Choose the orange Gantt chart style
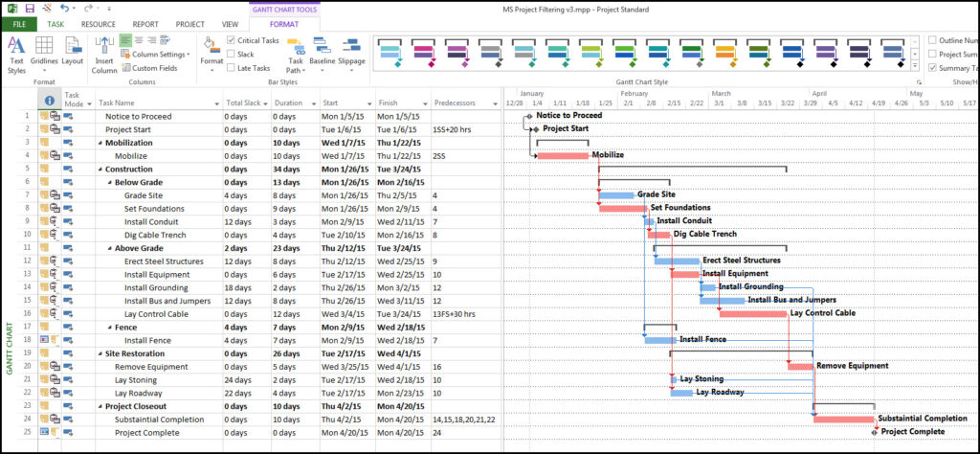Viewport: 980px width, 454px height. (x=725, y=52)
